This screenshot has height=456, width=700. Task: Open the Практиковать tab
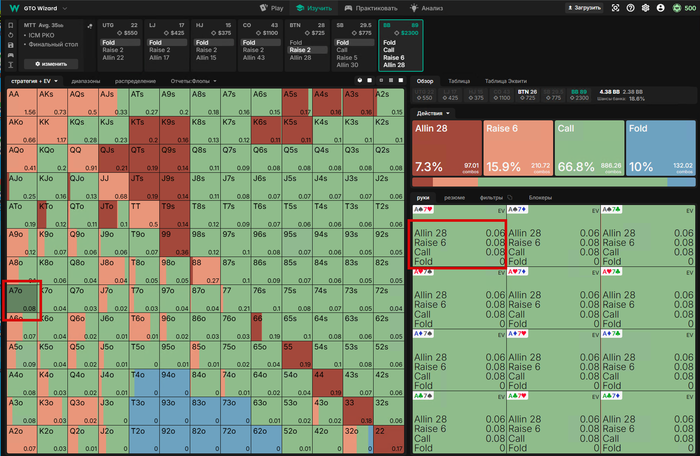371,8
